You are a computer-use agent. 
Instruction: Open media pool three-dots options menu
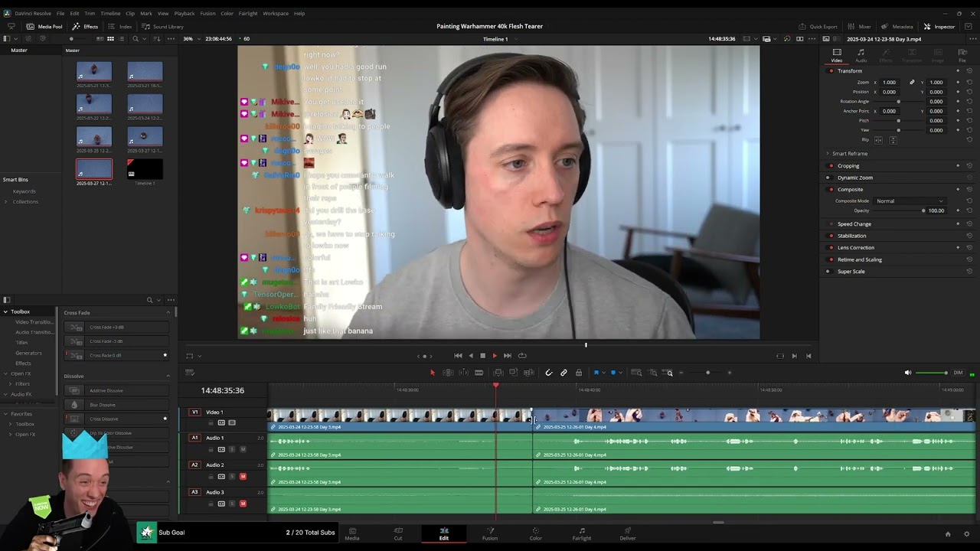170,39
